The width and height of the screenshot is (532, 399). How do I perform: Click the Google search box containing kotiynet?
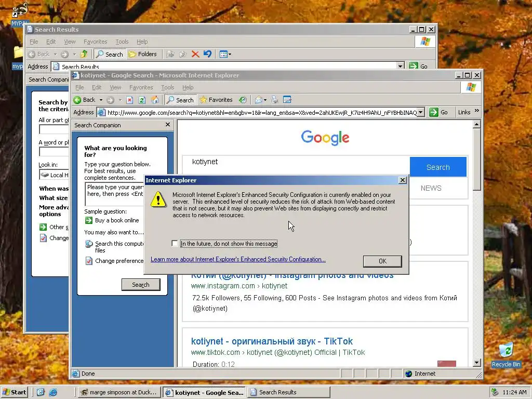tap(296, 162)
